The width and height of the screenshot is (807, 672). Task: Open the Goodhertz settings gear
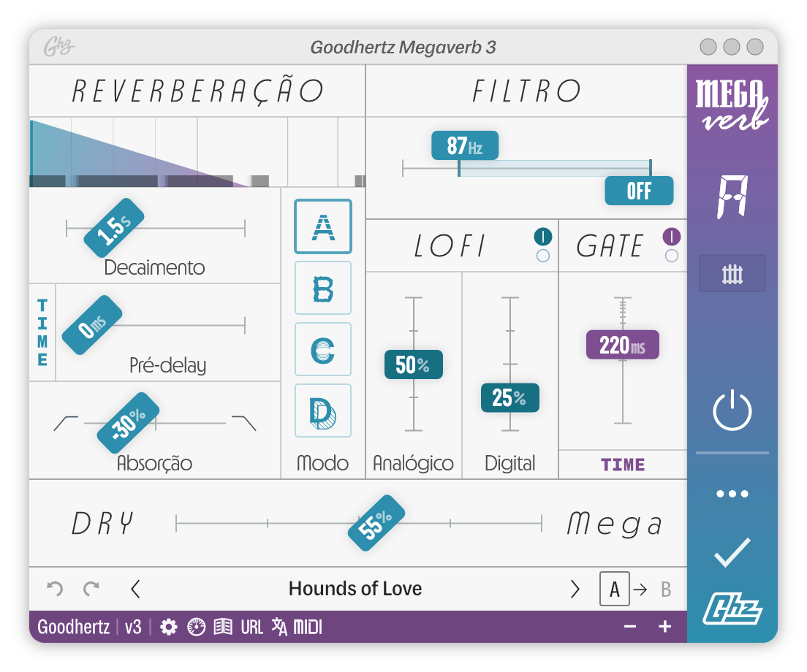coord(167,627)
